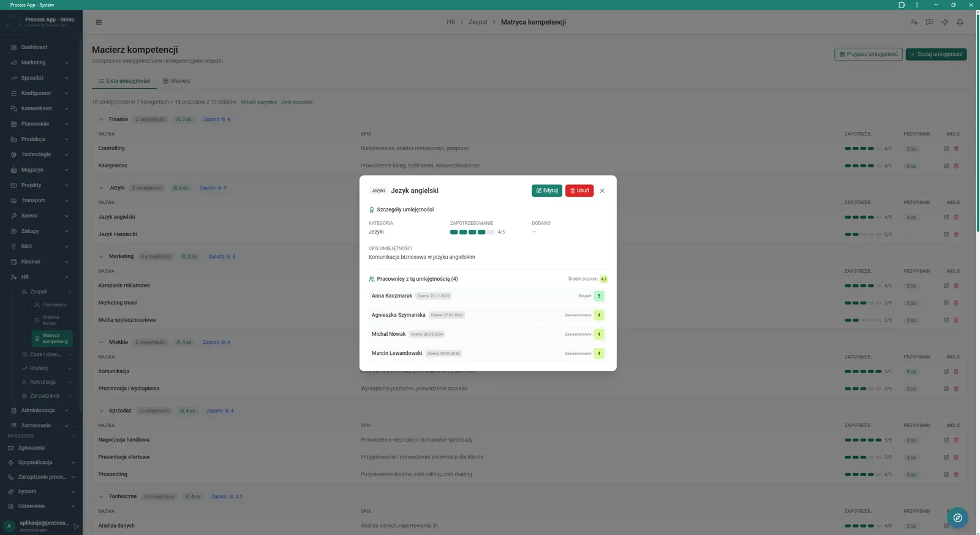Open Pracownicy under Zespol in sidebar
Image resolution: width=980 pixels, height=535 pixels.
[x=51, y=305]
